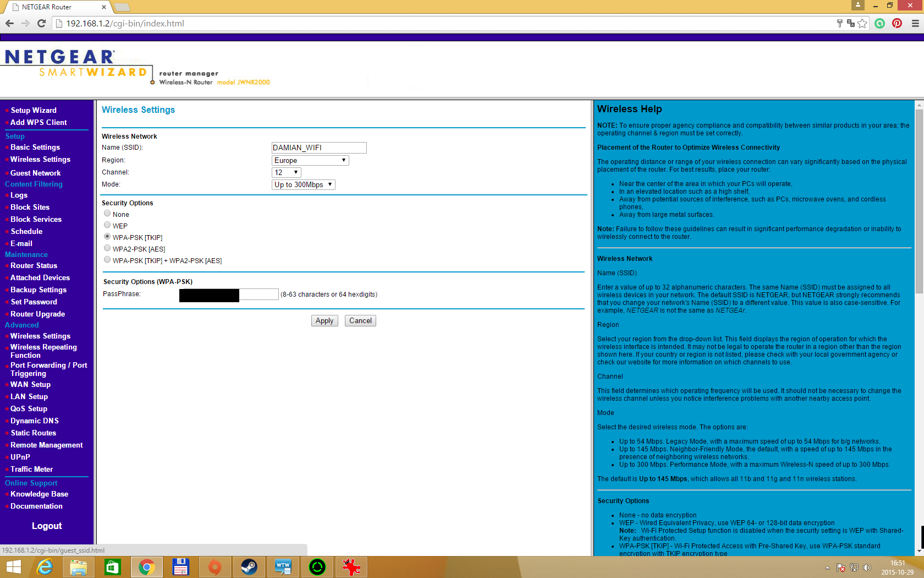924x578 pixels.
Task: Expand the Channel dropdown
Action: (287, 172)
